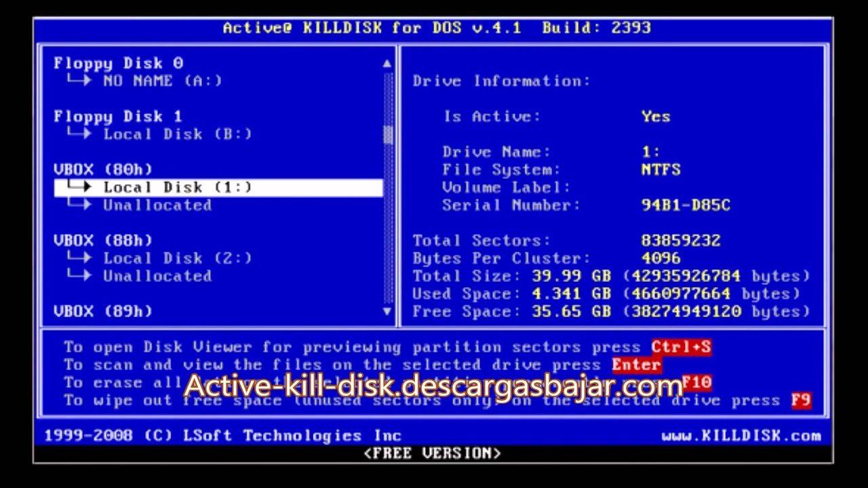Click the scrollbar thumb in device list
Screen dimensions: 868x488
[x=387, y=134]
